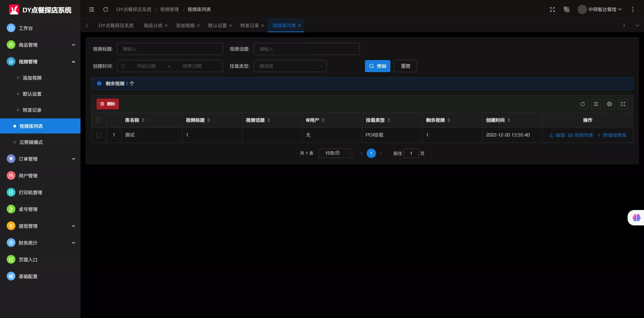Enter fullscreen using the header fullscreen icon
The height and width of the screenshot is (318, 644).
point(552,9)
